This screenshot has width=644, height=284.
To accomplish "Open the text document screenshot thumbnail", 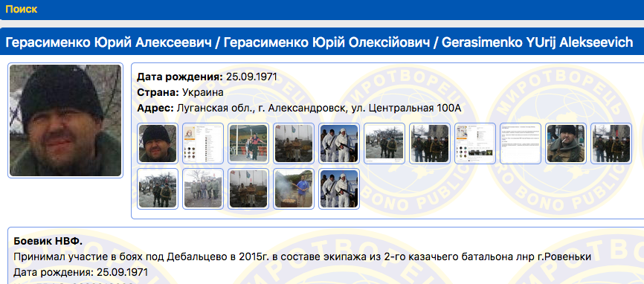I will [x=521, y=143].
